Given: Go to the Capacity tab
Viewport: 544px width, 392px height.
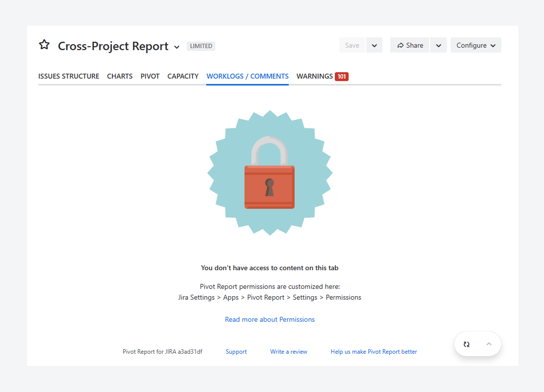Looking at the screenshot, I should (x=183, y=77).
